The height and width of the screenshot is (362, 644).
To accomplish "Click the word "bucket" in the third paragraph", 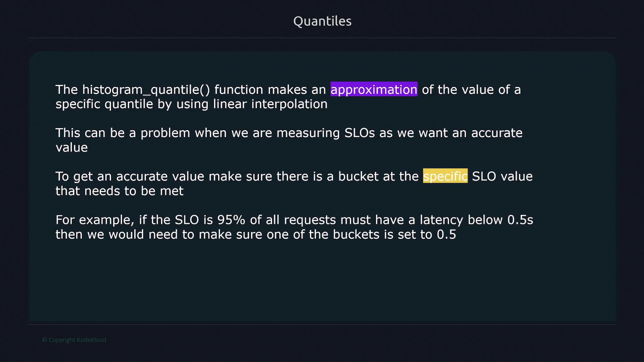I will click(x=358, y=176).
